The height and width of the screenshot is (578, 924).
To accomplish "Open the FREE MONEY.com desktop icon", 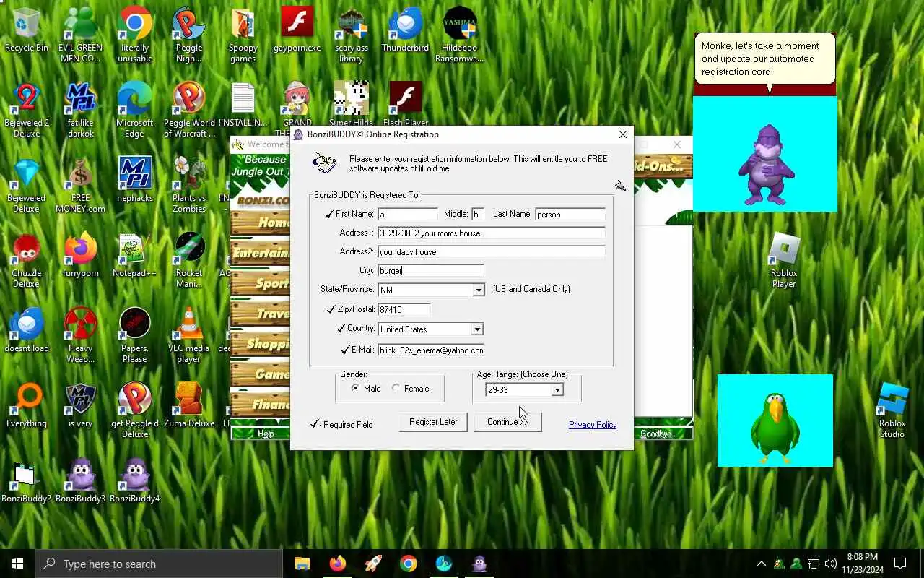I will [x=80, y=185].
